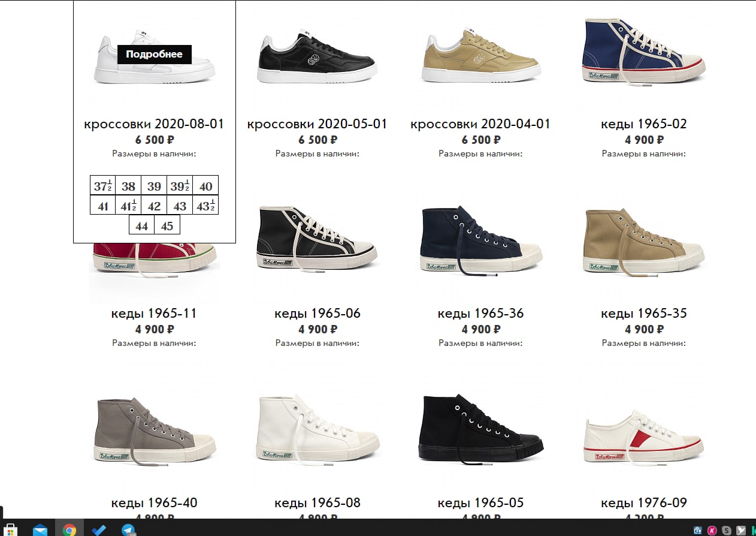The image size is (756, 536).
Task: Pick size 45 in the size grid
Action: coord(167,225)
